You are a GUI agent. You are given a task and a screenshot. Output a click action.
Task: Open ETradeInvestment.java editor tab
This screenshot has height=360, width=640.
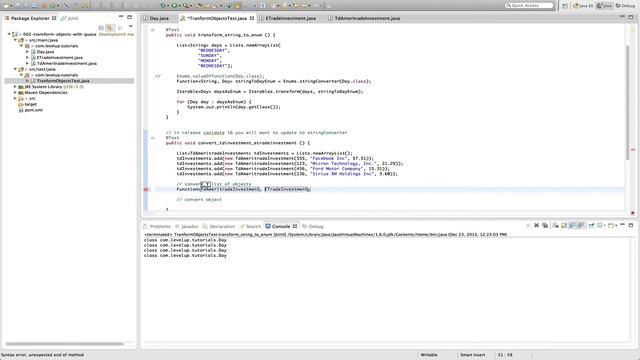287,18
